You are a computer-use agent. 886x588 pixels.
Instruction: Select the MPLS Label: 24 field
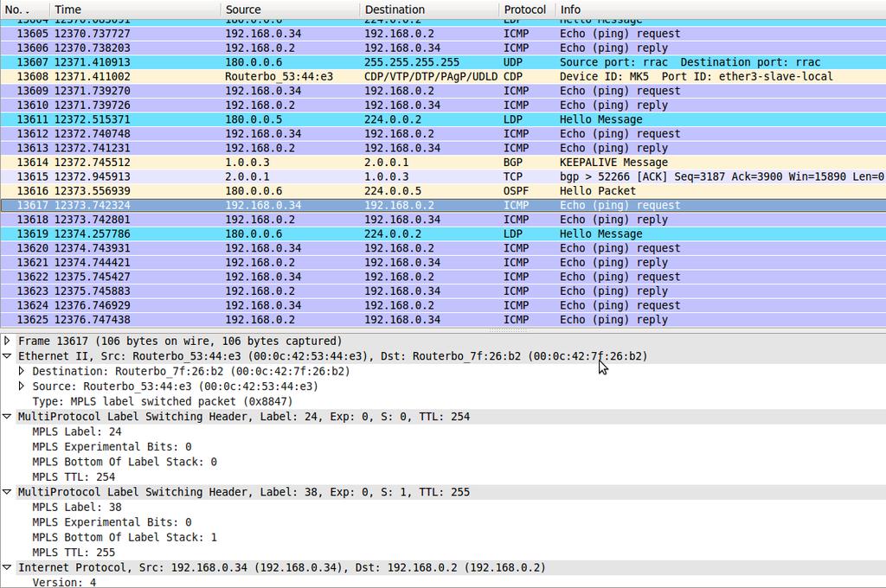click(x=77, y=431)
